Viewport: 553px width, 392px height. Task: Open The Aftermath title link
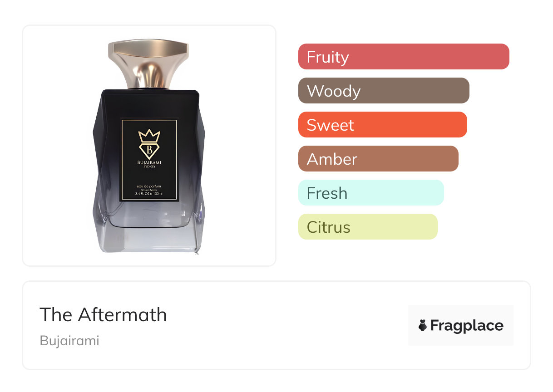(103, 314)
